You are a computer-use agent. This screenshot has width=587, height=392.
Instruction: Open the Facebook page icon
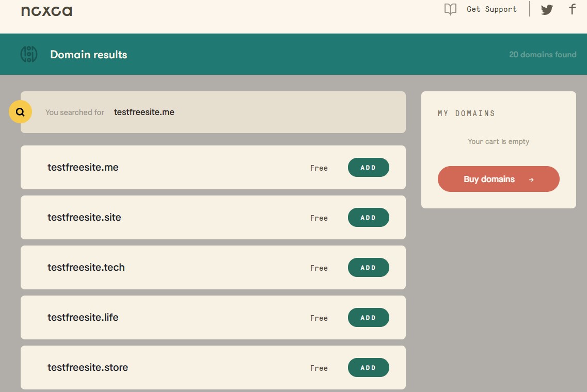pos(572,9)
